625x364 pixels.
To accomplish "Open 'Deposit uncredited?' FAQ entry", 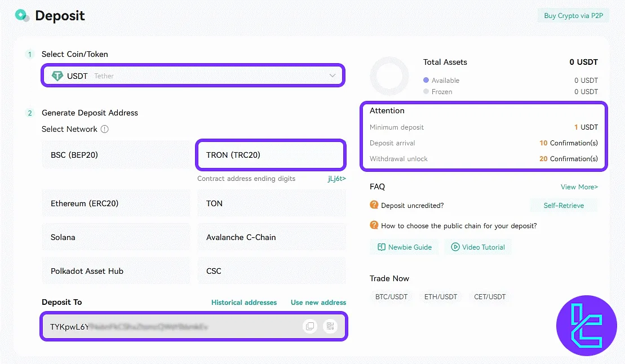I will click(x=412, y=205).
